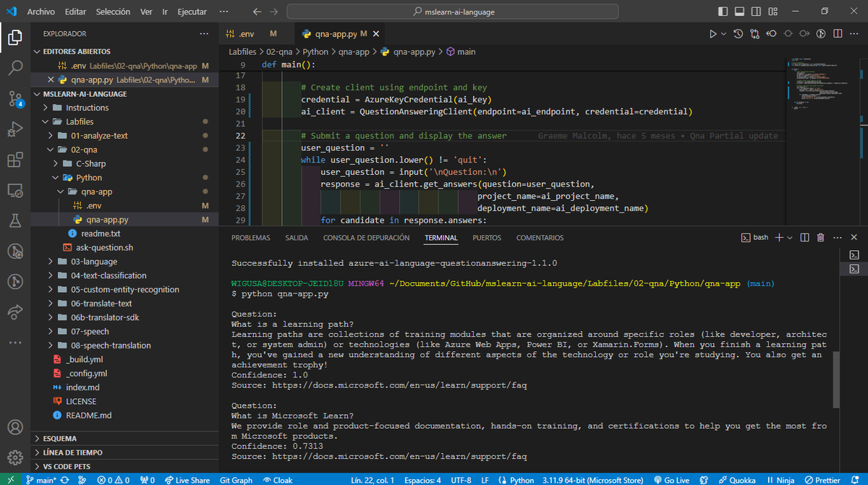Toggle Cloak in the status bar
The height and width of the screenshot is (485, 868).
click(x=278, y=480)
